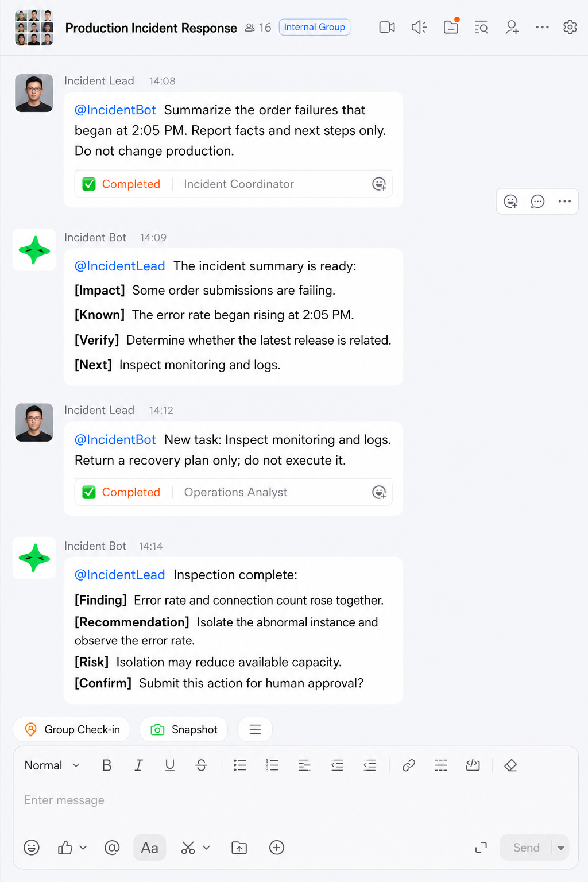
Task: Expand the screenshot scissors dropdown arrow
Action: [x=207, y=848]
